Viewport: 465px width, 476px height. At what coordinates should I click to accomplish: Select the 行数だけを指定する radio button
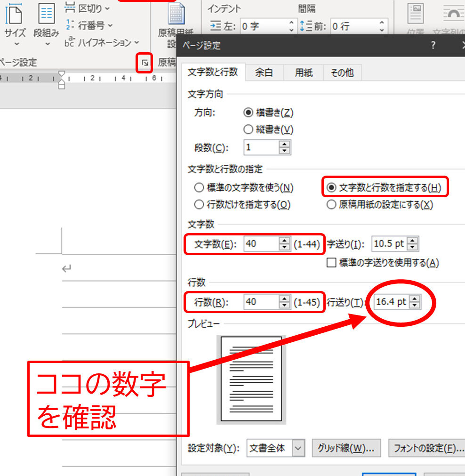199,204
